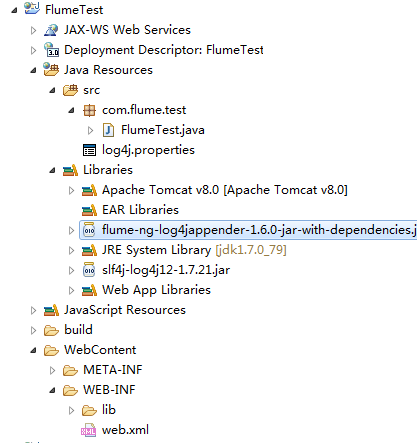Click the Java Resources icon
The width and height of the screenshot is (417, 443).
[x=51, y=69]
